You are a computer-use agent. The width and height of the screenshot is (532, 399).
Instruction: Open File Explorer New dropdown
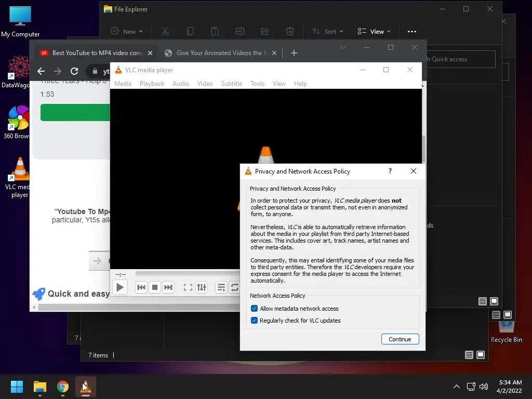(x=127, y=31)
